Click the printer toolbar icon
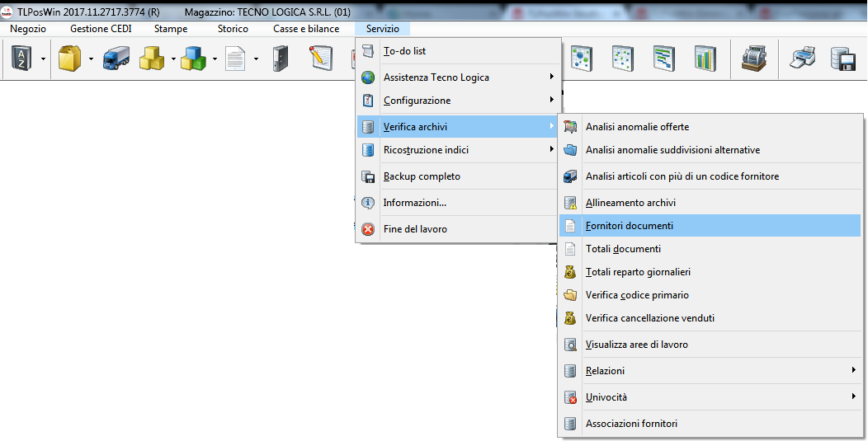Screen dimensions: 868x441 (x=802, y=59)
